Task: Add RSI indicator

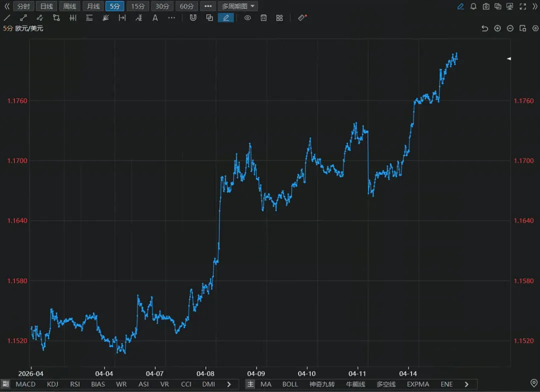Action: [75, 384]
